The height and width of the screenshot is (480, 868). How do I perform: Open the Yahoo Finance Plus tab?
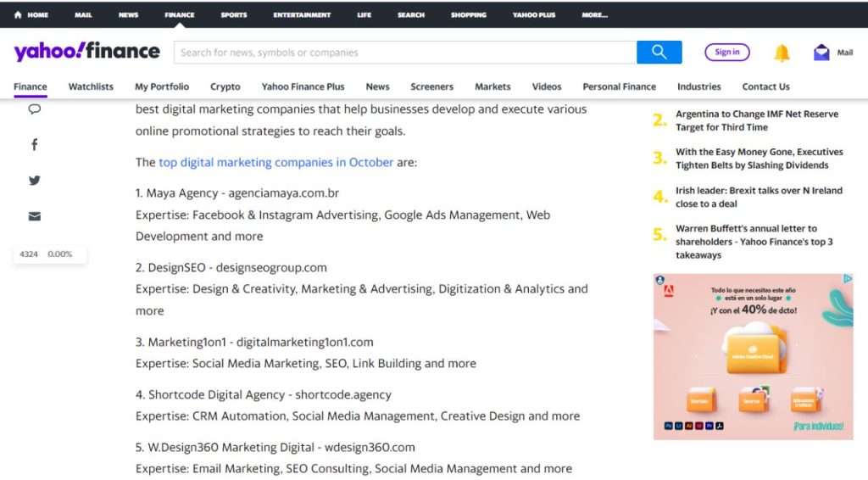tap(303, 87)
